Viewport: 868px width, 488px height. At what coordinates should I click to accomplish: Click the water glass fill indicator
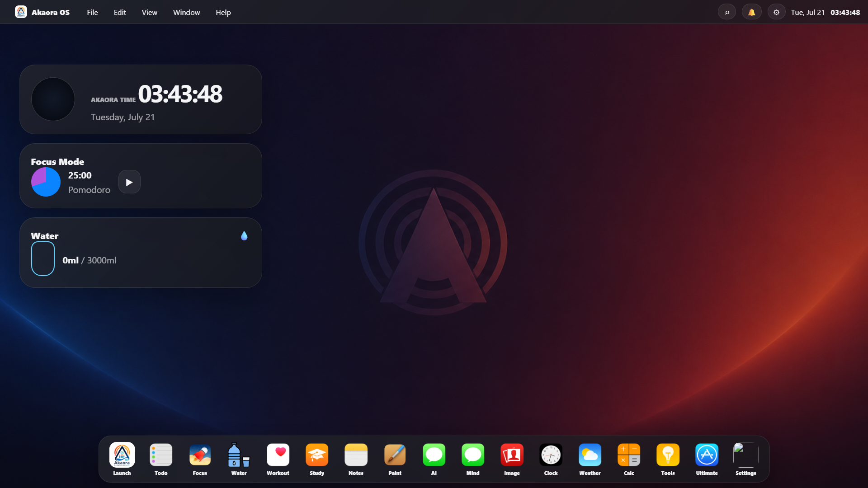(43, 258)
